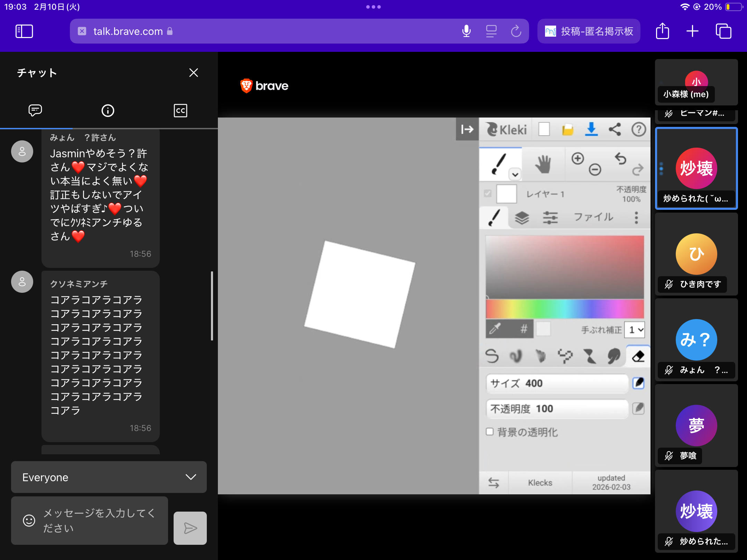Open the chat info tab

tap(108, 111)
